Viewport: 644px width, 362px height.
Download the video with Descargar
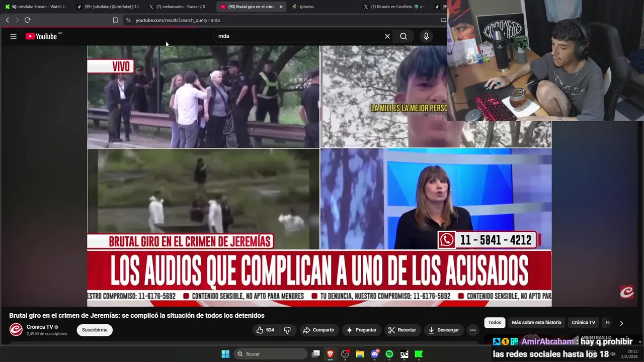443,330
